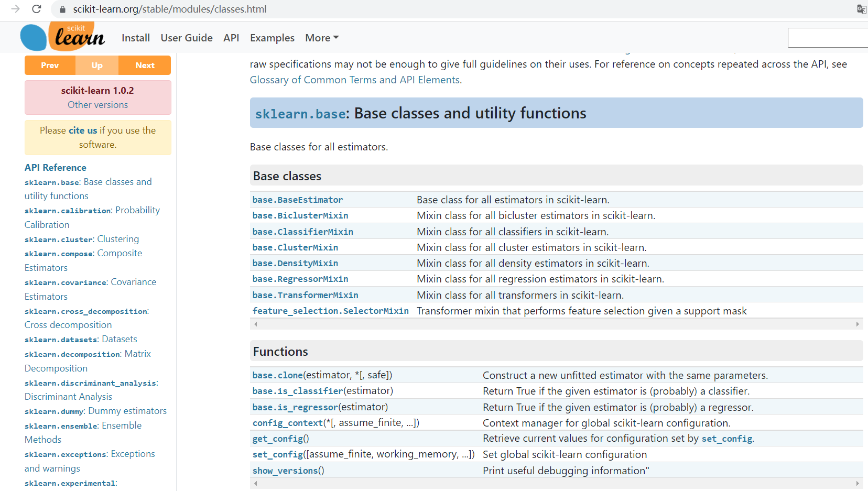Viewport: 868px width, 491px height.
Task: Open sklearn.cluster sidebar link
Action: coord(82,239)
